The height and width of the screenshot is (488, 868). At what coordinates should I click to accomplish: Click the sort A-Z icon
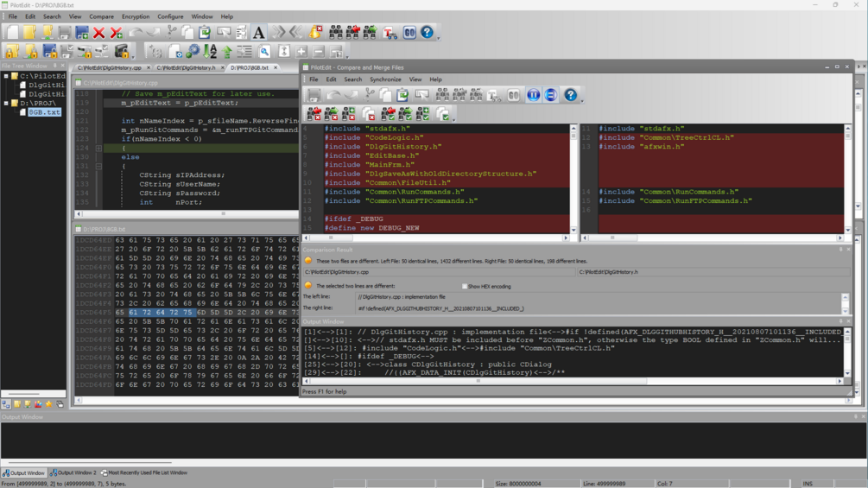[x=210, y=52]
